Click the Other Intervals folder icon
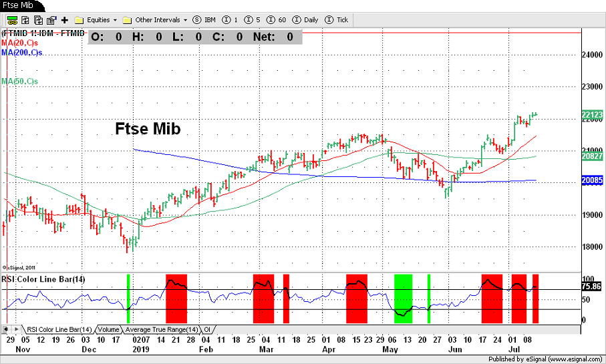The image size is (606, 364). point(127,20)
